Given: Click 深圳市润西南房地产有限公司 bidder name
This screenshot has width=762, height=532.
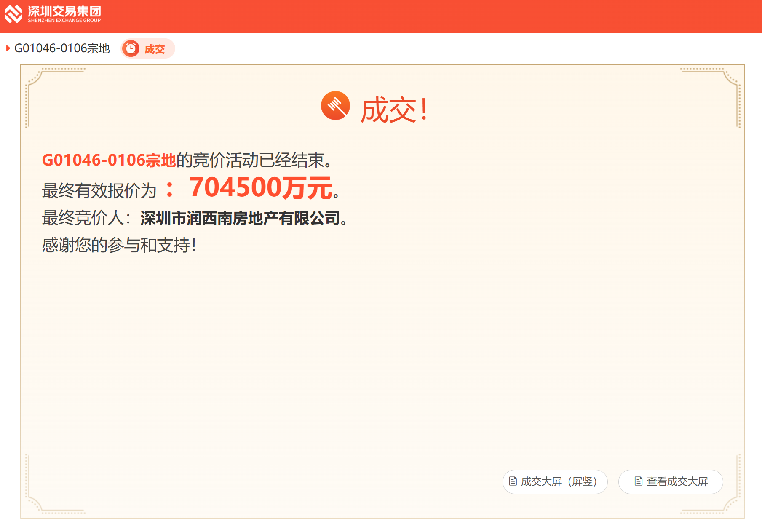Looking at the screenshot, I should pyautogui.click(x=240, y=218).
